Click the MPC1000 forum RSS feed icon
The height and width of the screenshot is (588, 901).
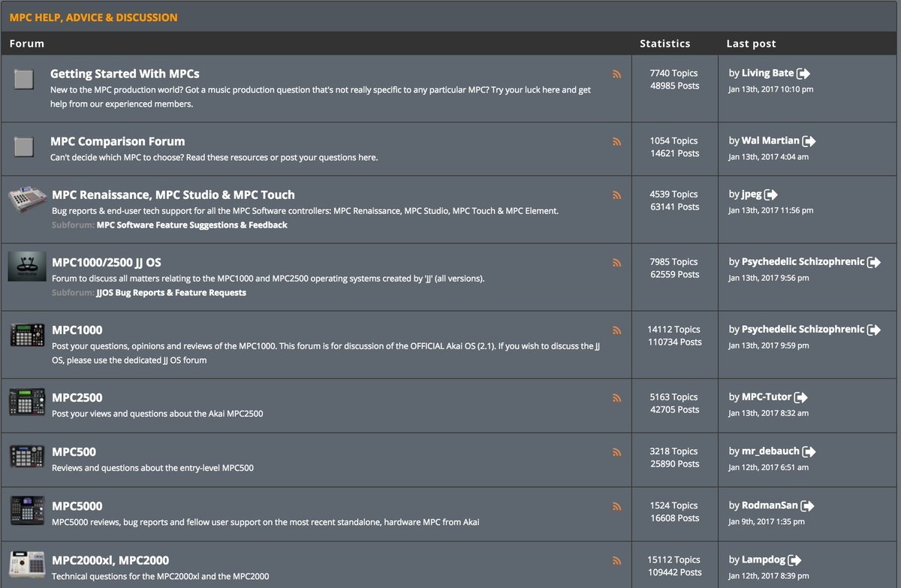616,330
